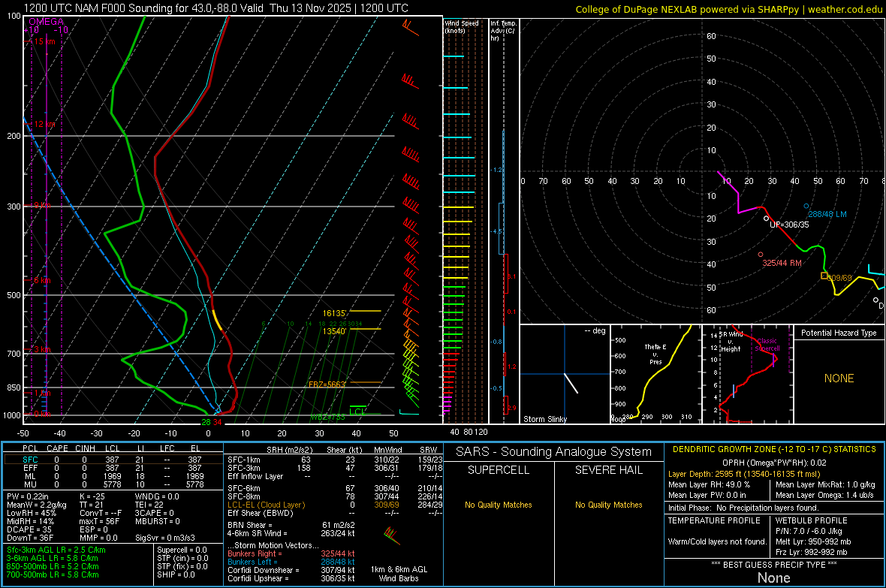The width and height of the screenshot is (886, 588).
Task: Click the SHIP = 0.0 value
Action: (176, 575)
